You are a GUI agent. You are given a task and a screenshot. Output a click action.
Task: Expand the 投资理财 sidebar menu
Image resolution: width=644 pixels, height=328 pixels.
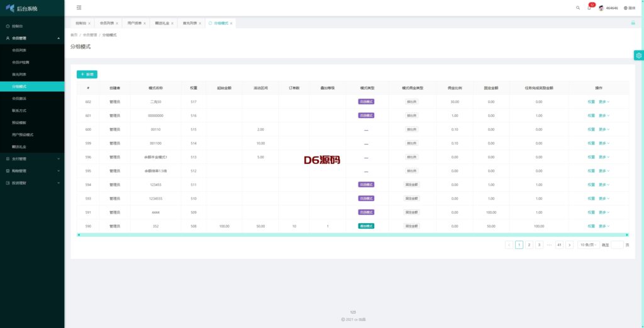point(32,183)
